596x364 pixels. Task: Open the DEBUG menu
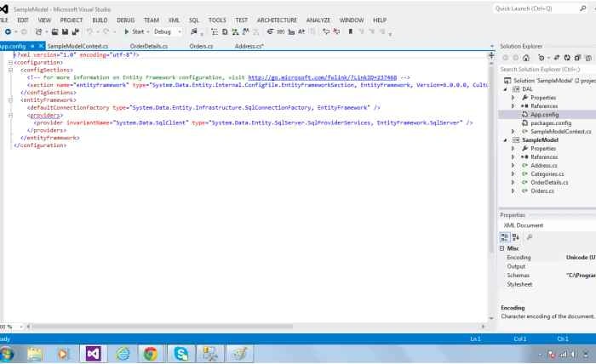point(125,20)
